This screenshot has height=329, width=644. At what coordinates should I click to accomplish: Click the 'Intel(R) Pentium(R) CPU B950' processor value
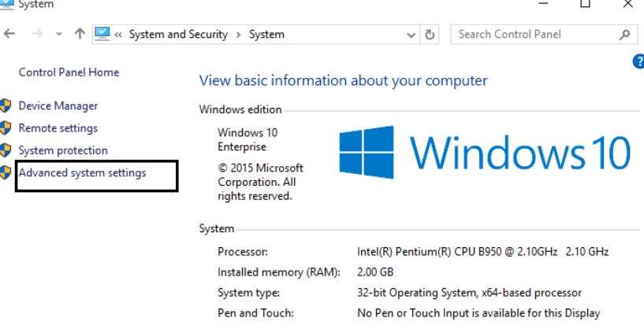click(x=483, y=251)
